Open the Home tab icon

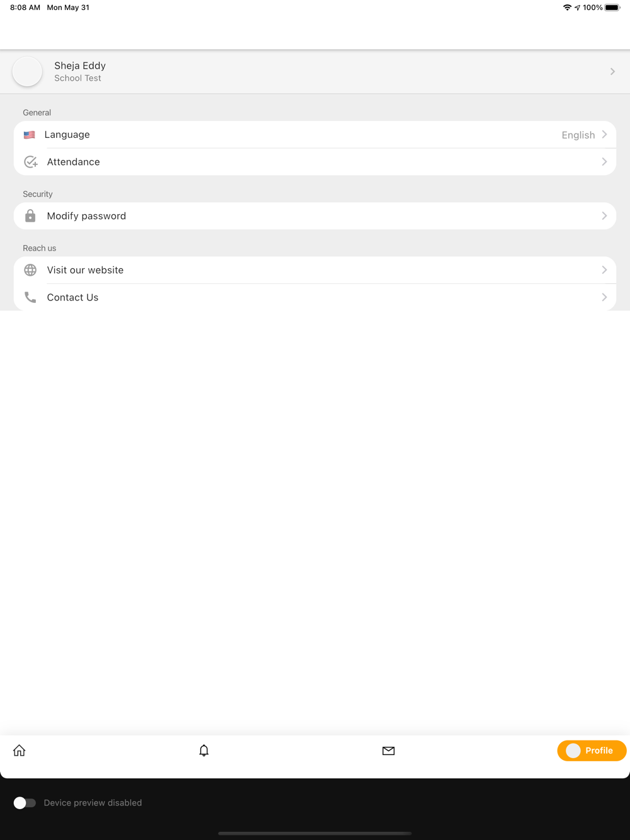click(20, 750)
